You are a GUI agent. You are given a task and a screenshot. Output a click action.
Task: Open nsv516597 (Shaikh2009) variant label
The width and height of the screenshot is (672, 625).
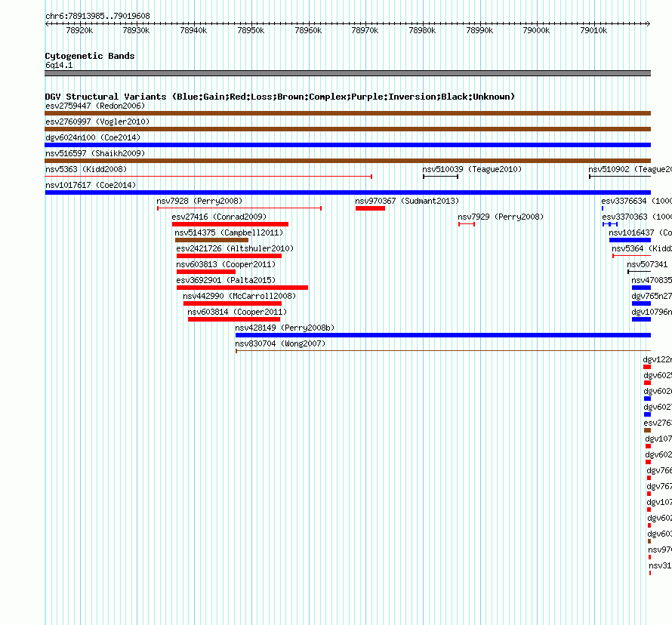[95, 153]
